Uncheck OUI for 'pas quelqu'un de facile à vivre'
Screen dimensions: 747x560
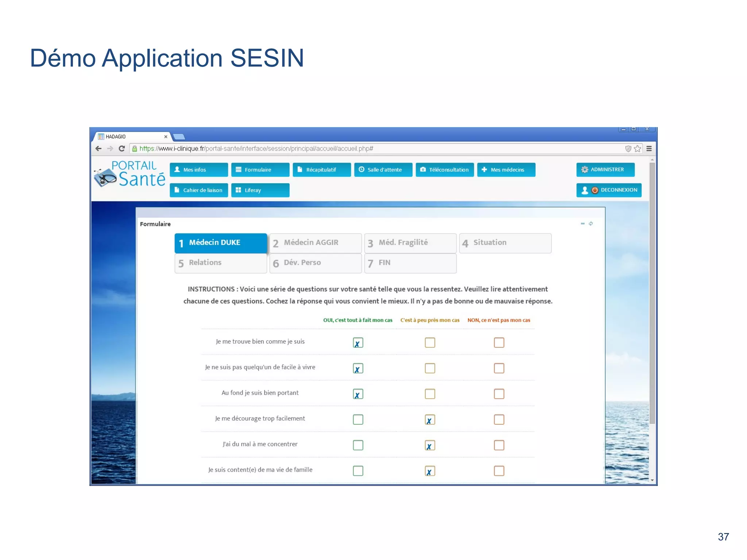pos(358,368)
